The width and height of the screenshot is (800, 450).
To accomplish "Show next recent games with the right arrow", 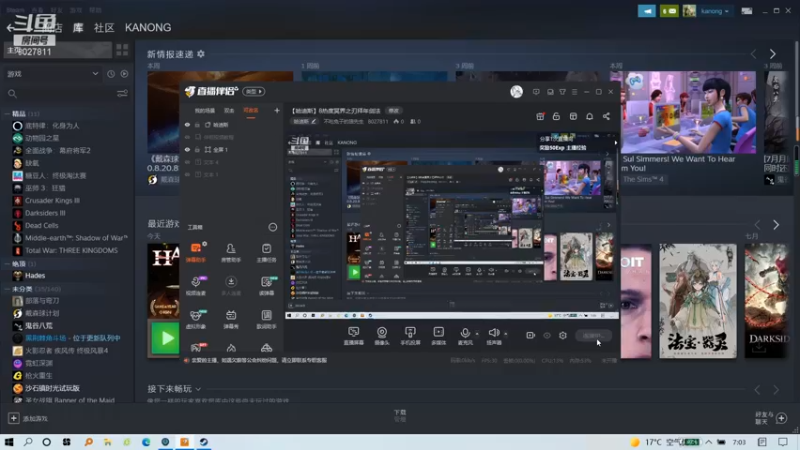I will [776, 225].
